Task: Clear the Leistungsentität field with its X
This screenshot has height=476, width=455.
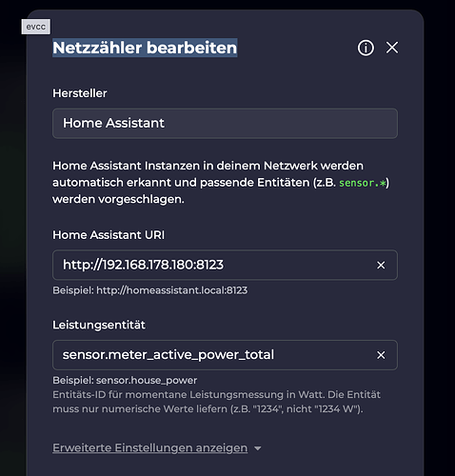Action: pyautogui.click(x=381, y=355)
